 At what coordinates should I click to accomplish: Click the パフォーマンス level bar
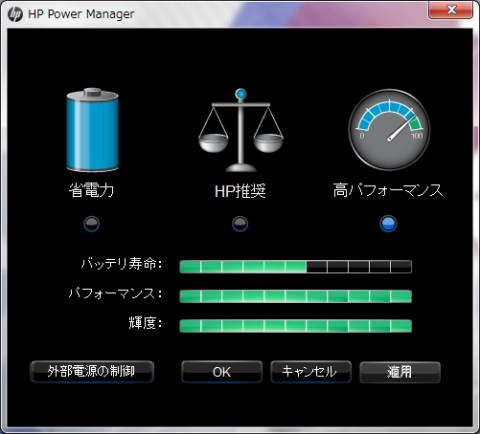click(296, 296)
